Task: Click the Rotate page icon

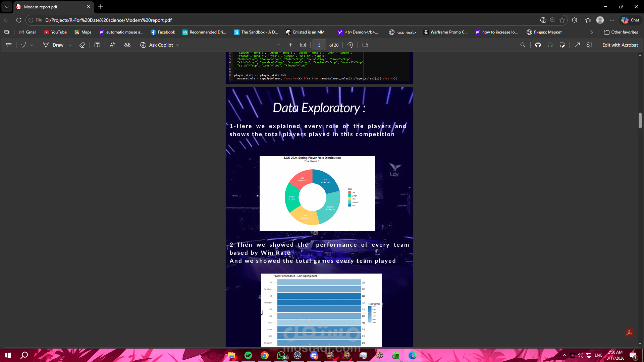Action: [x=350, y=45]
